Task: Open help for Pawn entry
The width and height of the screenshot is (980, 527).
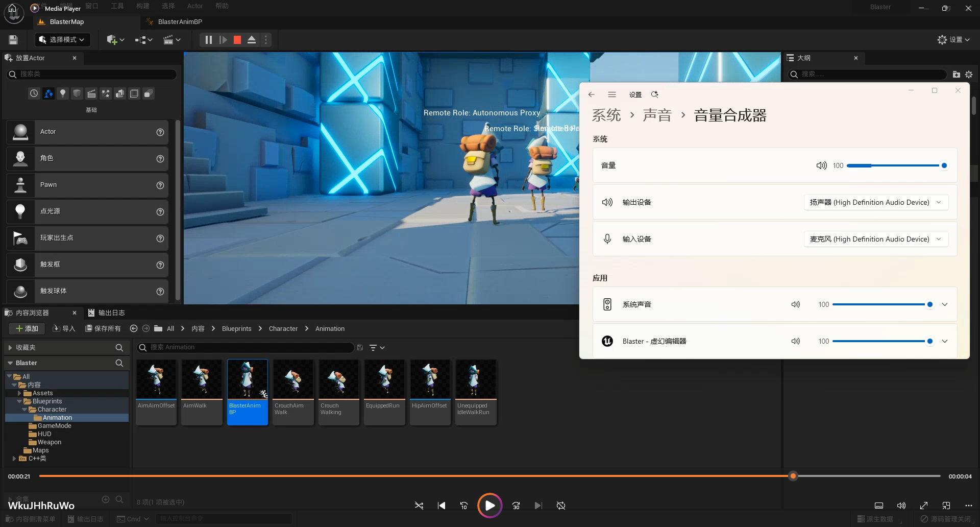Action: coord(160,185)
